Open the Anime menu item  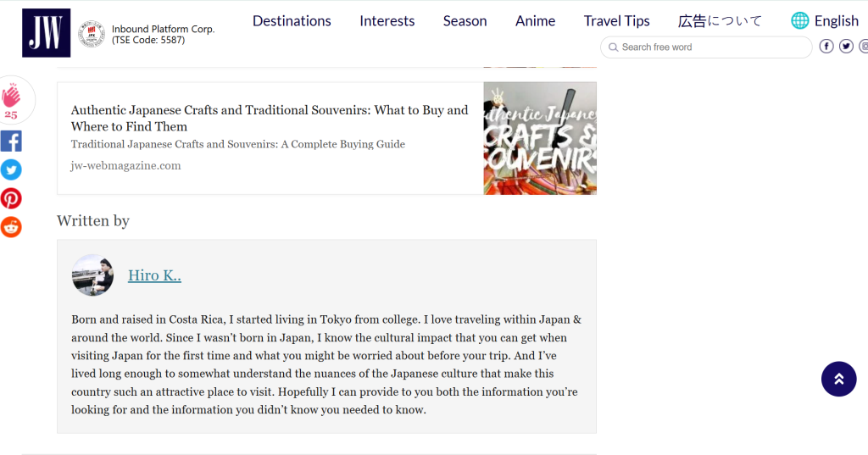pos(535,21)
